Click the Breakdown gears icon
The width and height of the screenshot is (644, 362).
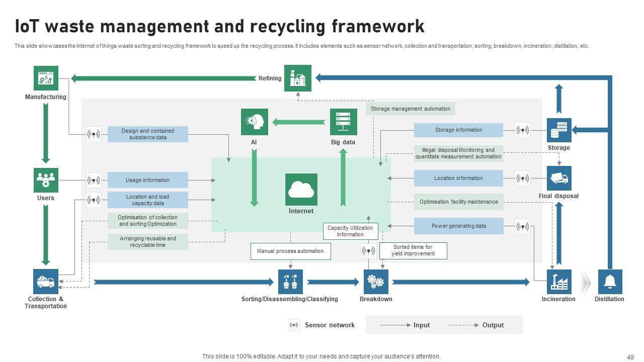376,282
